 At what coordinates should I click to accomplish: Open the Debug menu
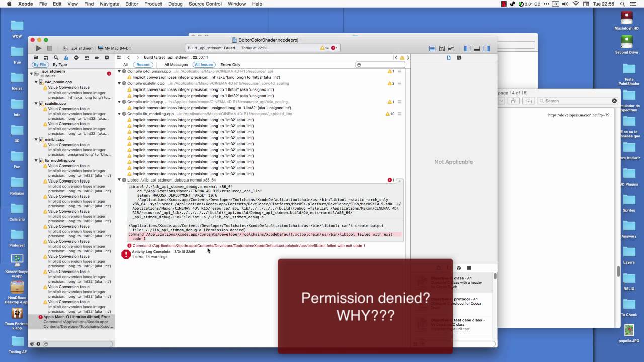pos(175,4)
